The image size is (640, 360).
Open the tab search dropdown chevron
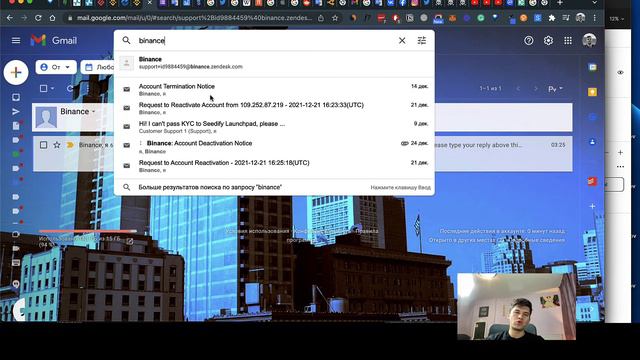click(595, 3)
